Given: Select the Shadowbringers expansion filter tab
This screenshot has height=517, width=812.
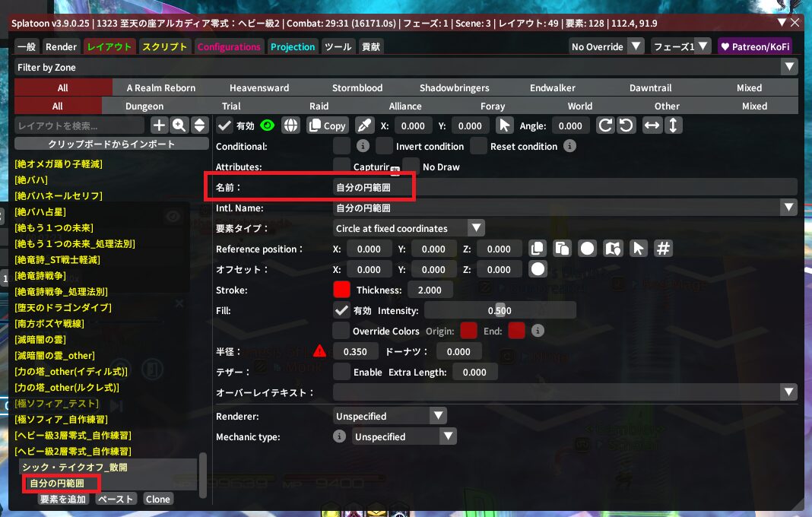Looking at the screenshot, I should [x=455, y=87].
